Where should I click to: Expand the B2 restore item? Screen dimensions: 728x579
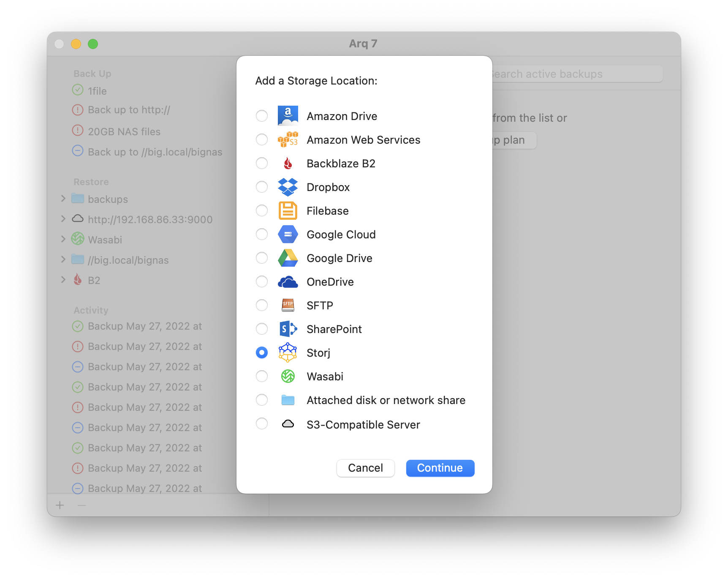pyautogui.click(x=63, y=279)
